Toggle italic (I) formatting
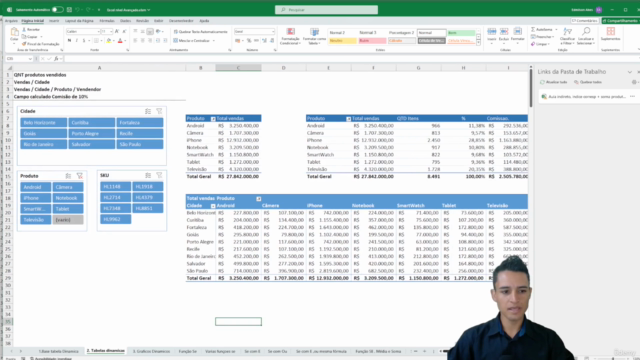 click(x=77, y=40)
